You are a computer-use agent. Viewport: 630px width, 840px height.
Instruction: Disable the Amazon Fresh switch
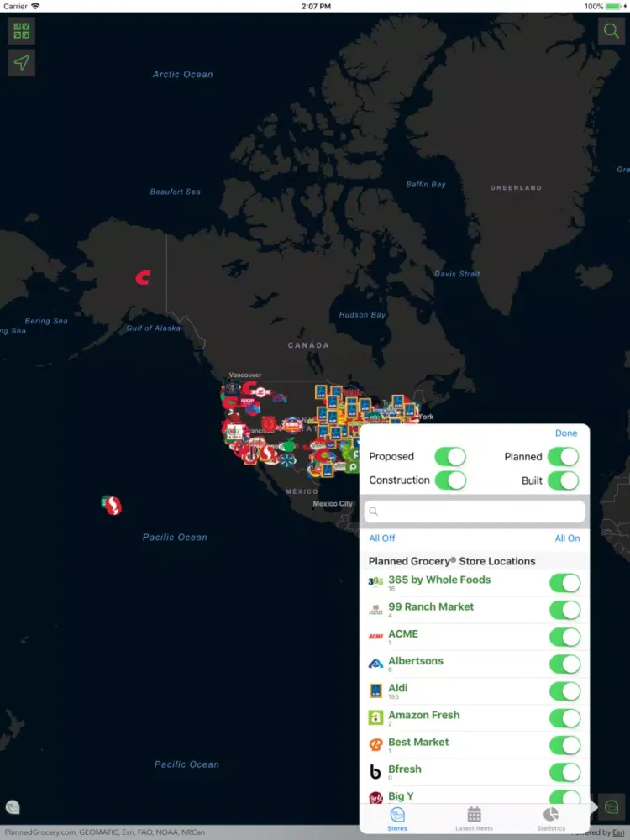pyautogui.click(x=565, y=718)
